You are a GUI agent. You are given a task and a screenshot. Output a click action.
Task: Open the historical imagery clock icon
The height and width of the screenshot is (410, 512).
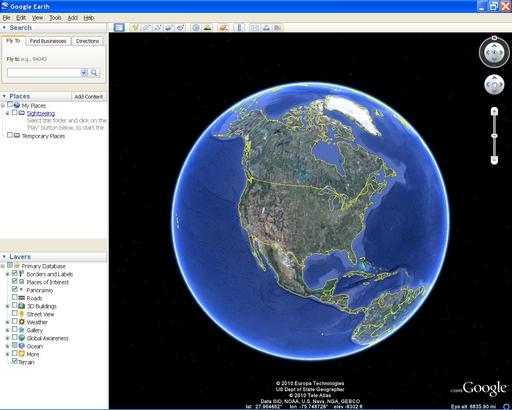196,28
